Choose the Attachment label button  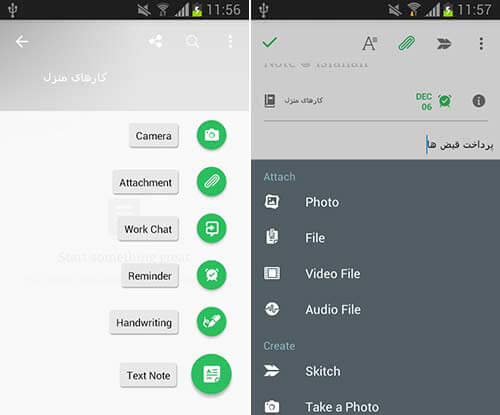click(x=146, y=182)
